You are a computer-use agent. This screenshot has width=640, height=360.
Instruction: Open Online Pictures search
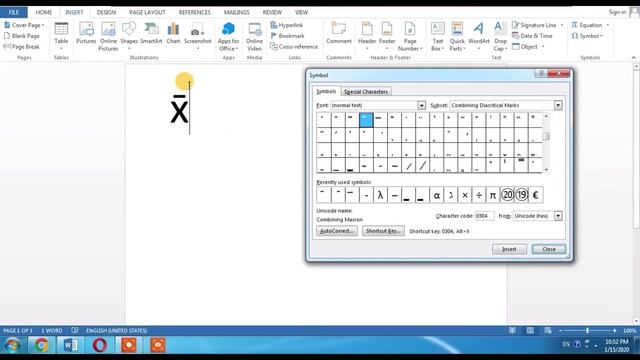108,36
